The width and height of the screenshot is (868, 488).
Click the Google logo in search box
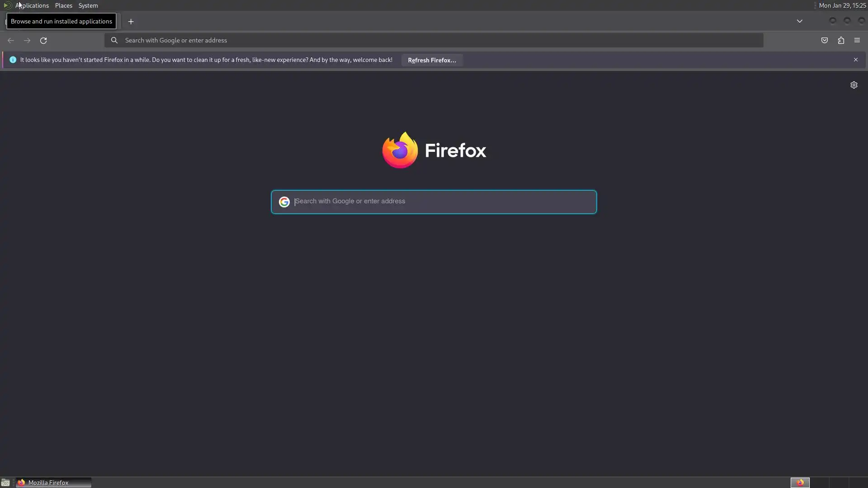284,202
